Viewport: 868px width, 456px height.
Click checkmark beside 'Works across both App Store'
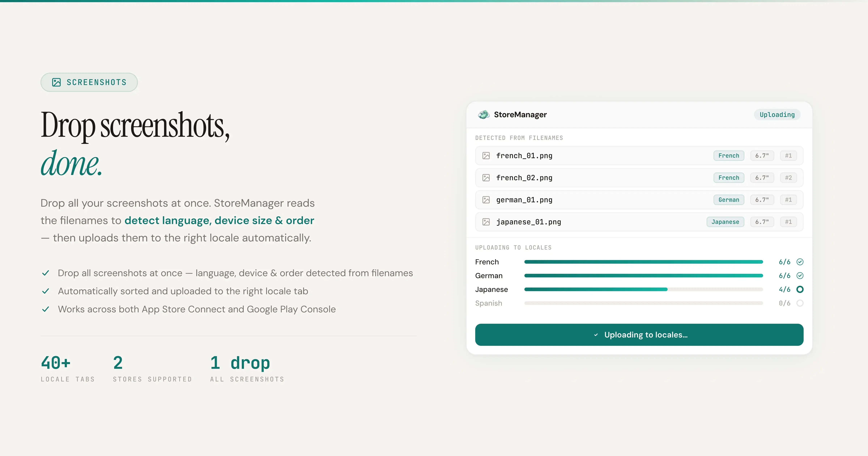46,309
